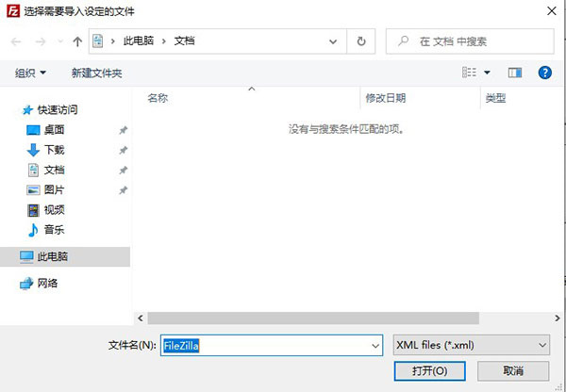Screen dimensions: 566x392
Task: Click the horizontal scrollbar thumb
Action: 313,318
